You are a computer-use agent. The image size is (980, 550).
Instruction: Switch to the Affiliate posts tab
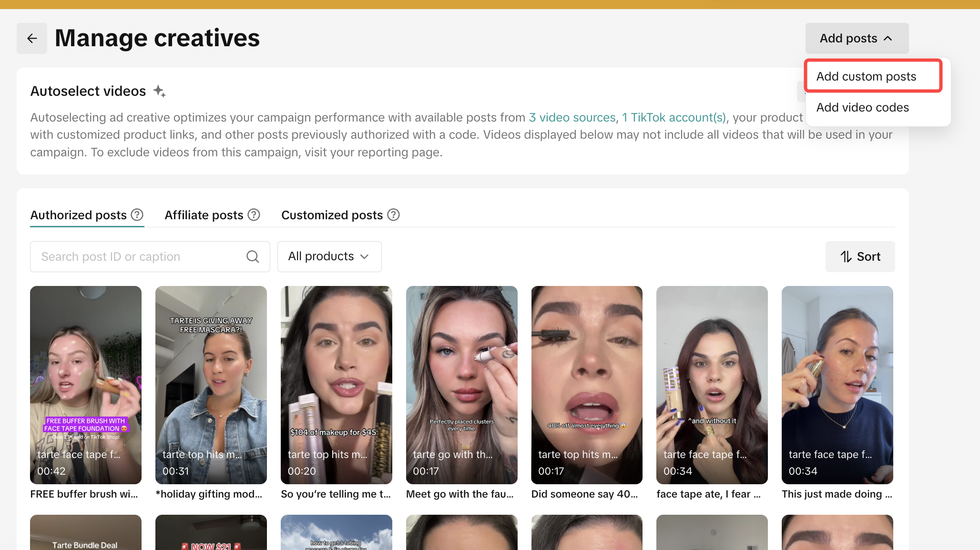(x=204, y=215)
